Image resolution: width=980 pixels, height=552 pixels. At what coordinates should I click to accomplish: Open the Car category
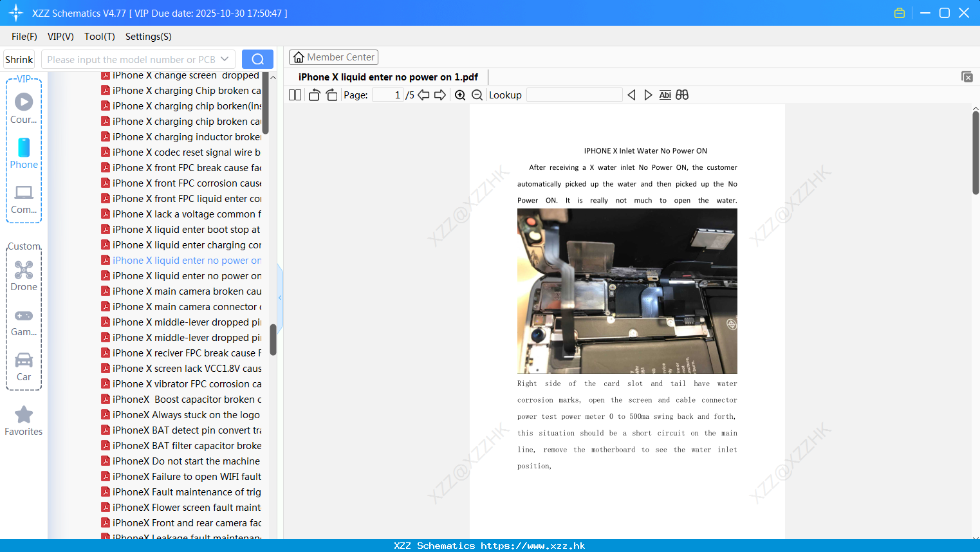coord(24,367)
